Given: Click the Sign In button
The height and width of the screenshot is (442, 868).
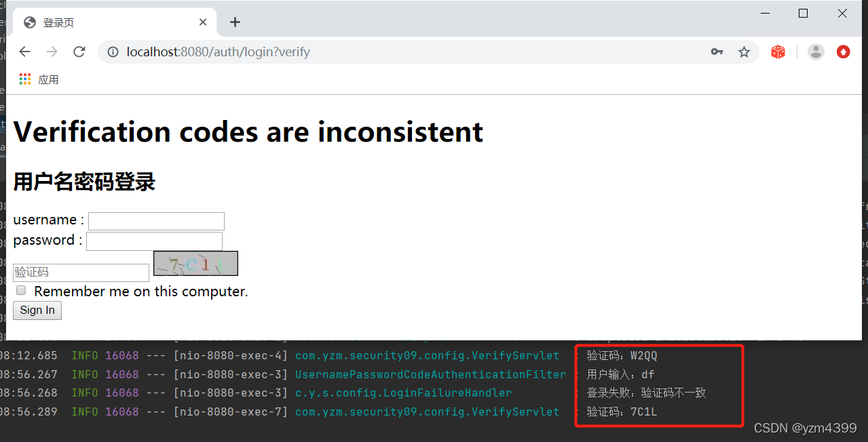Looking at the screenshot, I should point(37,310).
